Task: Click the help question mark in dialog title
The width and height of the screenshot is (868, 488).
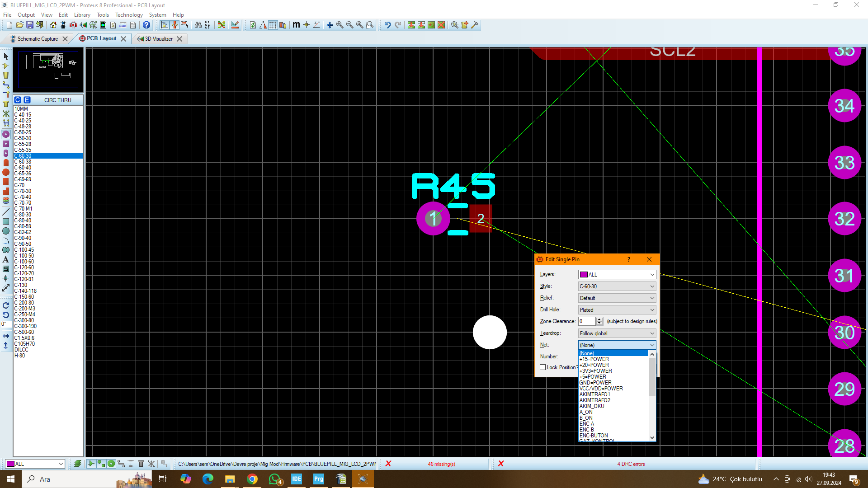Action: pos(628,259)
